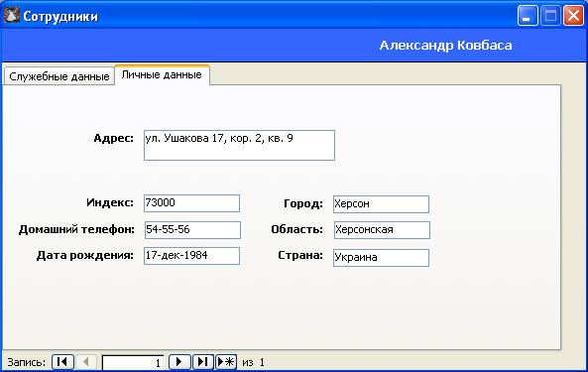588x372 pixels.
Task: Click the Город: label
Action: (x=303, y=204)
